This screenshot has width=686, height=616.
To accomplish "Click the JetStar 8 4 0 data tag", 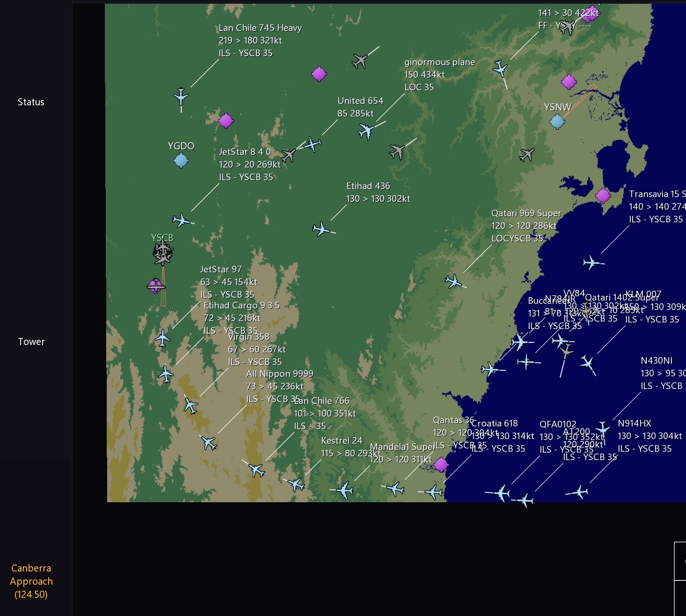I will [250, 165].
